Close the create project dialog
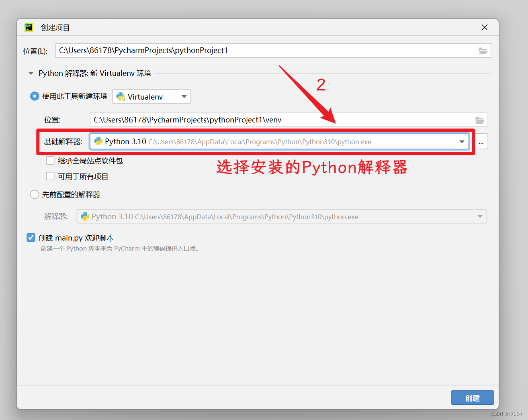 (x=485, y=27)
